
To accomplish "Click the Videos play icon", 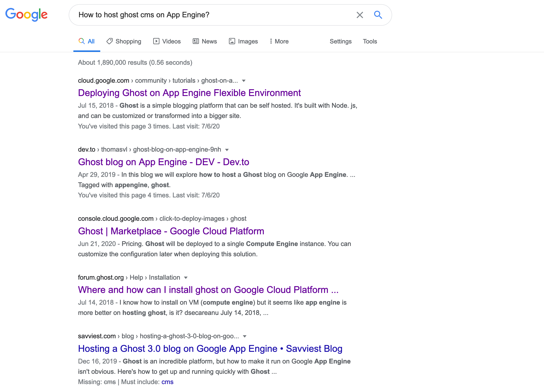I will tap(156, 41).
